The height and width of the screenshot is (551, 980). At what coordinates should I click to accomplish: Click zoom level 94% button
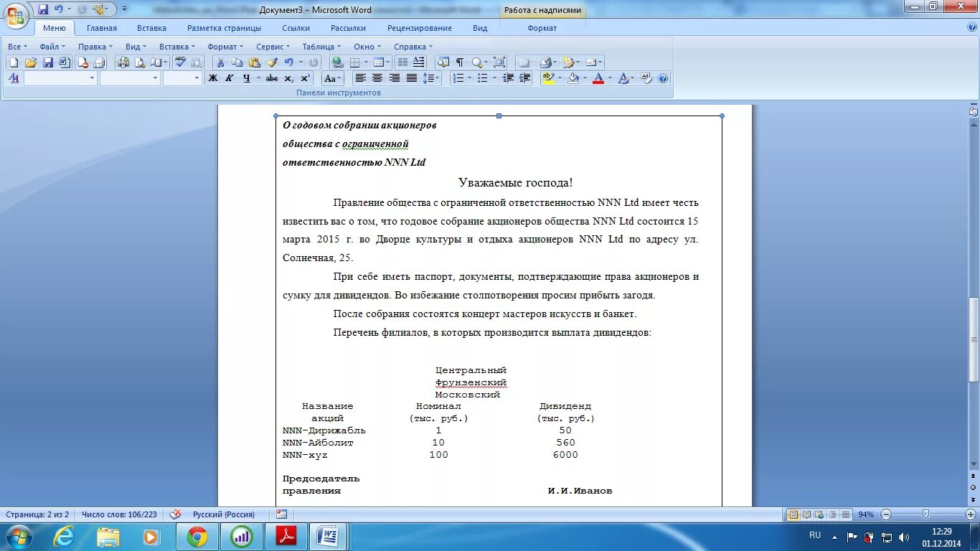tap(866, 514)
